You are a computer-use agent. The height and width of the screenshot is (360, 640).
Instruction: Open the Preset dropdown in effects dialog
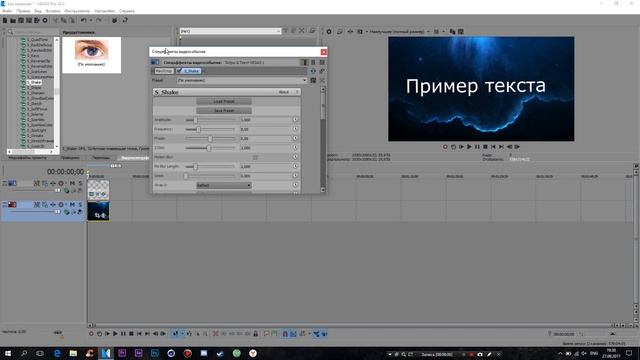tap(242, 80)
